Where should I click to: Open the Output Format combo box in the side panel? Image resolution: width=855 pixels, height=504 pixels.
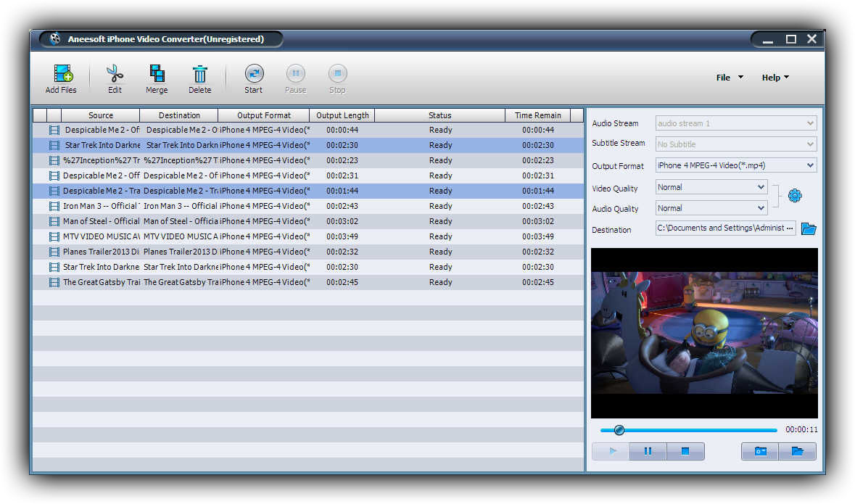(x=736, y=165)
